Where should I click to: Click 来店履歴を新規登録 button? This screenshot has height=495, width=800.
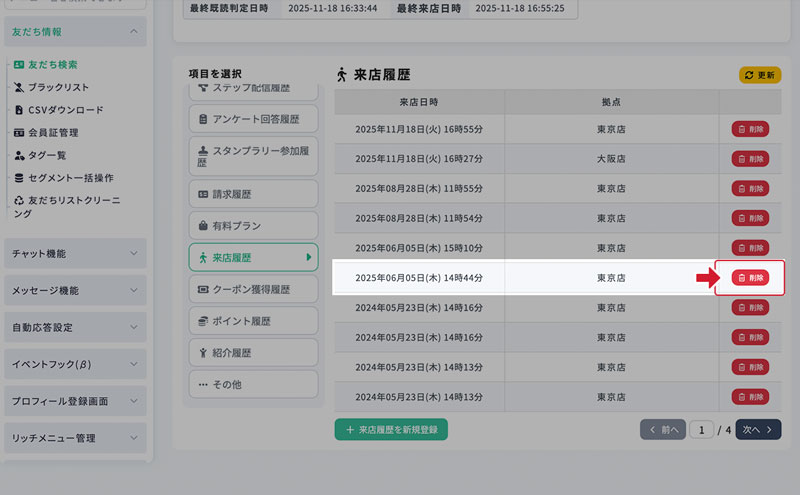[x=391, y=429]
